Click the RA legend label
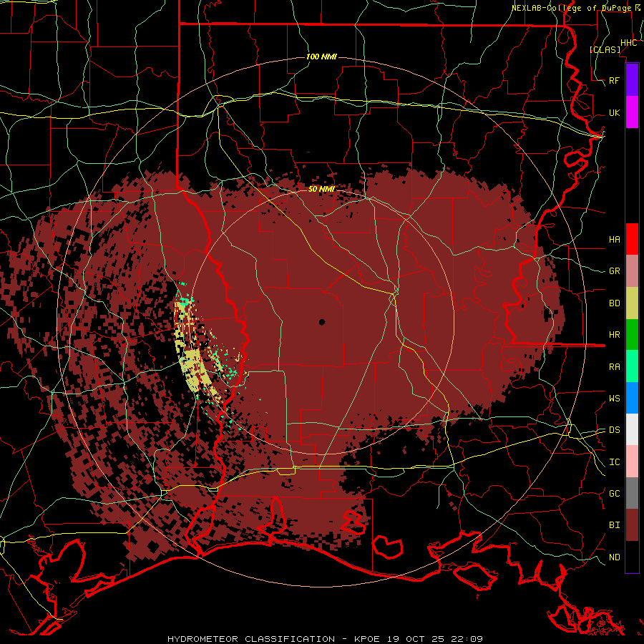The image size is (644, 644). pyautogui.click(x=614, y=367)
